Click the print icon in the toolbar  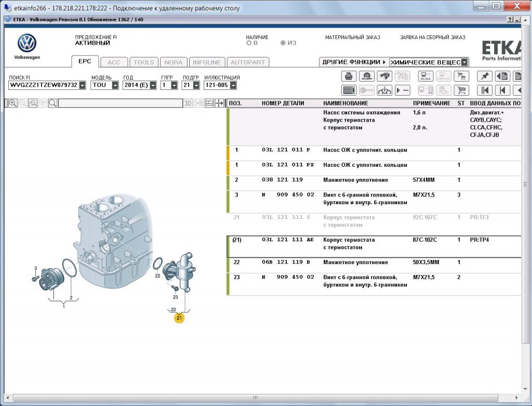[x=349, y=76]
